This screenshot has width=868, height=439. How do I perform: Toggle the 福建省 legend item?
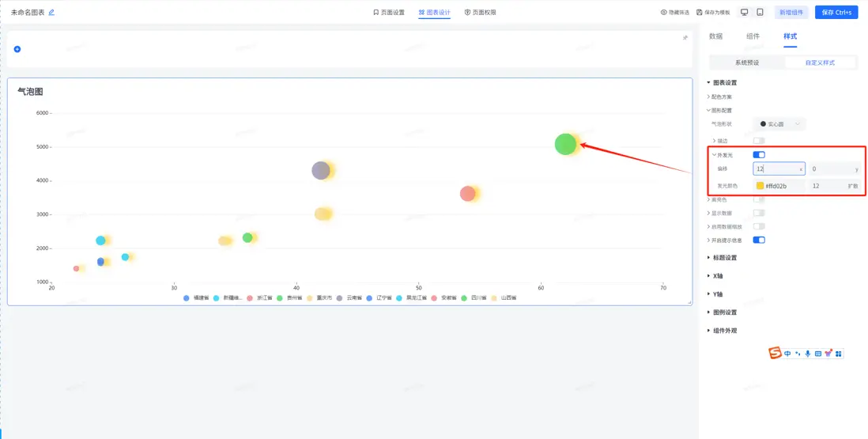196,298
